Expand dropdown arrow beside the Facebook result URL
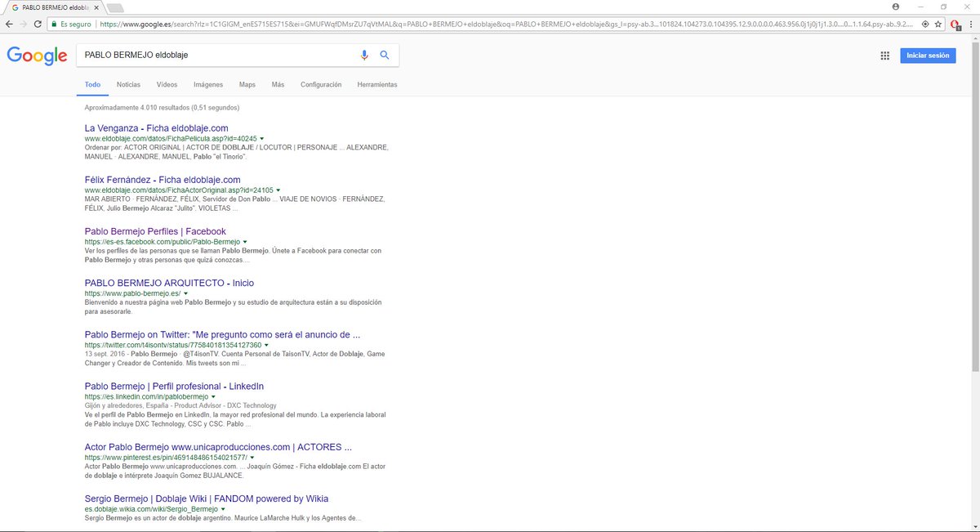 pyautogui.click(x=245, y=242)
